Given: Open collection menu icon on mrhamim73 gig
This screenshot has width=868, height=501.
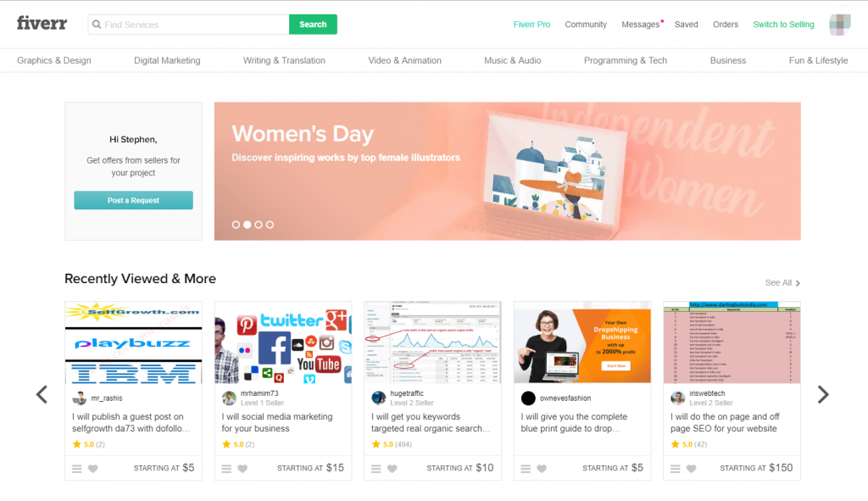Looking at the screenshot, I should (x=226, y=469).
